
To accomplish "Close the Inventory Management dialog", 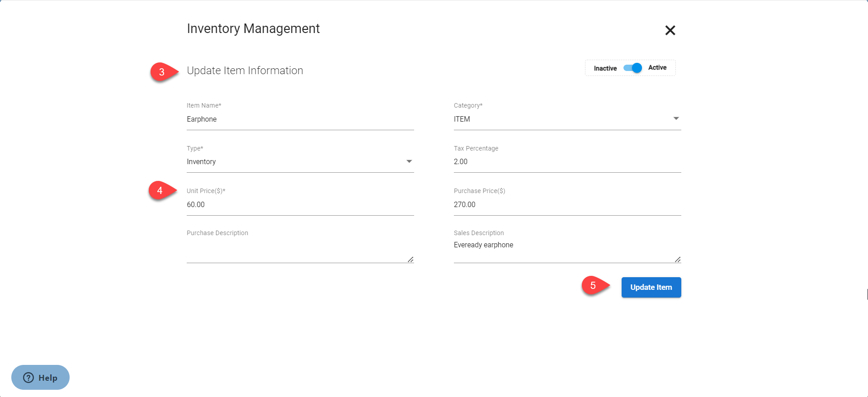I will (670, 30).
